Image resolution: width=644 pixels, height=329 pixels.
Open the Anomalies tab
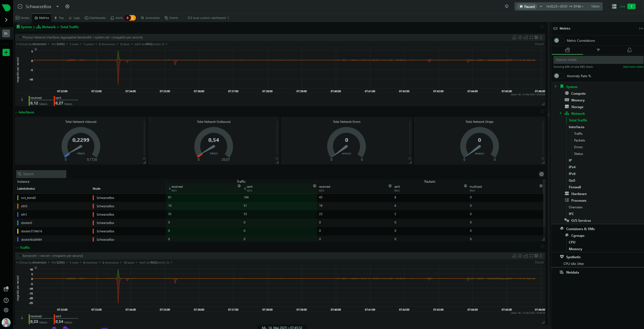click(150, 18)
